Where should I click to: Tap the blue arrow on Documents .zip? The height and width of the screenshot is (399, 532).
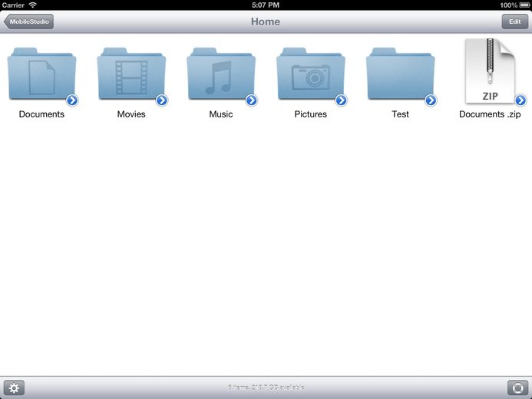[x=520, y=101]
